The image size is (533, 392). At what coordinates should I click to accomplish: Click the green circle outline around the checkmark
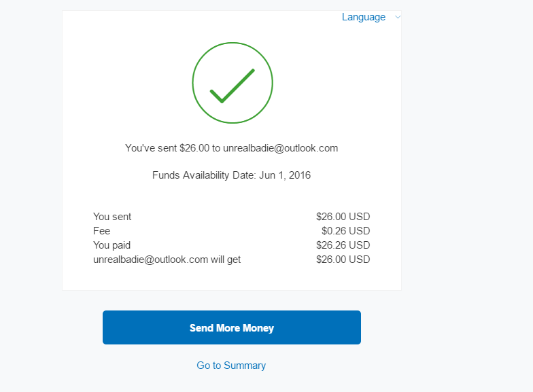pyautogui.click(x=233, y=43)
